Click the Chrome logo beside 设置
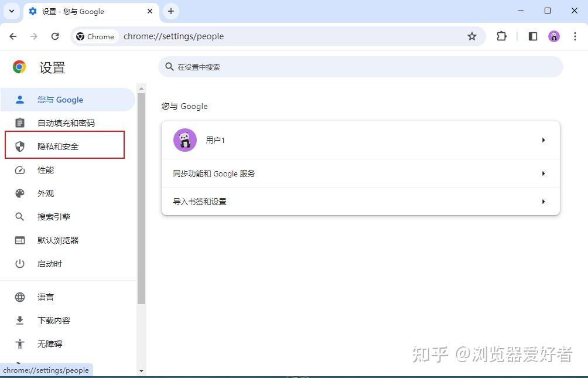Viewport: 588px width, 378px height. (19, 67)
